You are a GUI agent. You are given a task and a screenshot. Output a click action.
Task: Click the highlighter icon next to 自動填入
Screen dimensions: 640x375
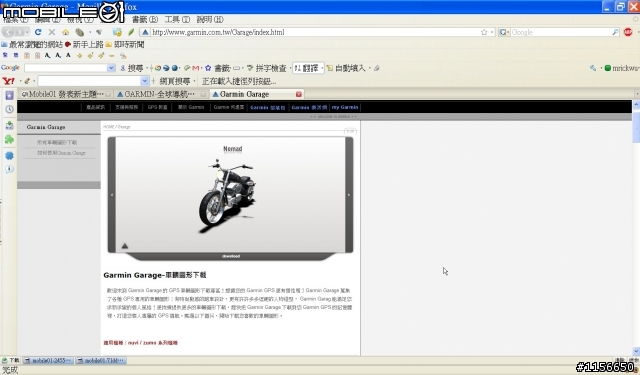pos(377,68)
